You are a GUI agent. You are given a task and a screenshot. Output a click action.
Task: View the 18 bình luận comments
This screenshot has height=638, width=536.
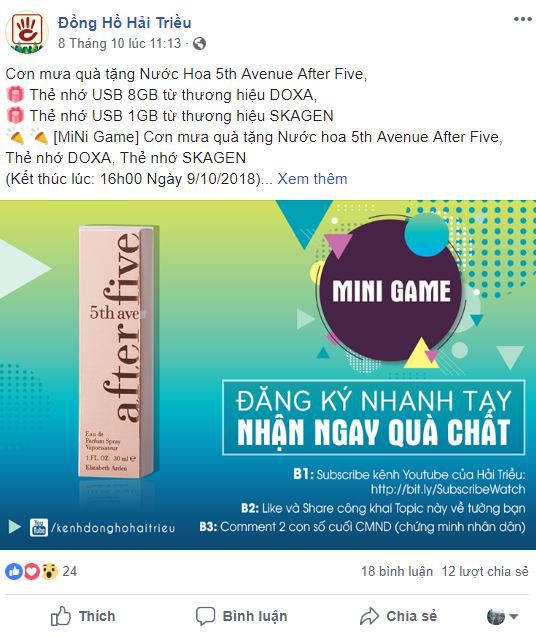(397, 571)
